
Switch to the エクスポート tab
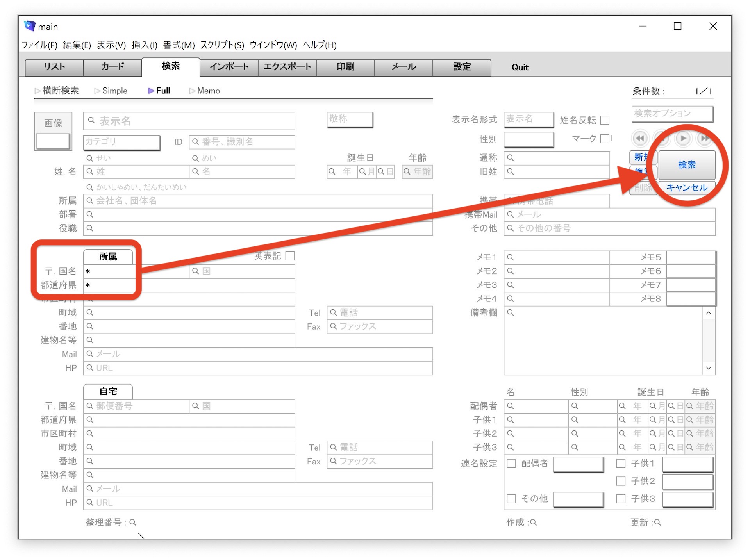click(287, 67)
